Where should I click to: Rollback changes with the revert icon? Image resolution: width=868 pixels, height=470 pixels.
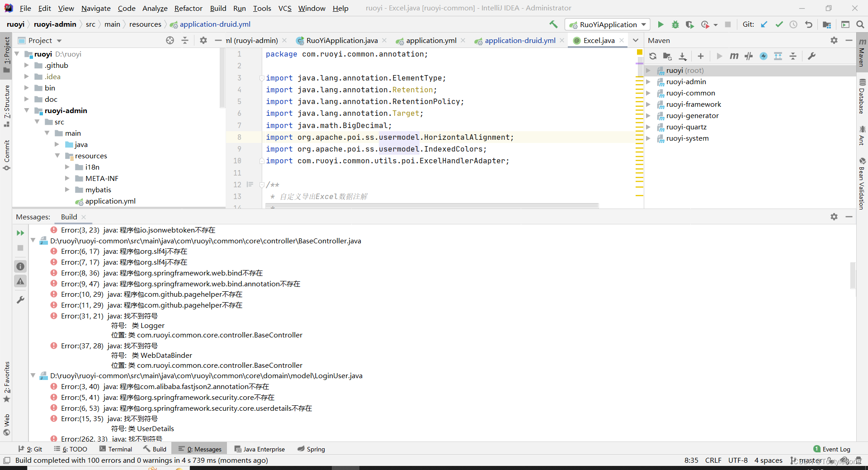pyautogui.click(x=808, y=24)
